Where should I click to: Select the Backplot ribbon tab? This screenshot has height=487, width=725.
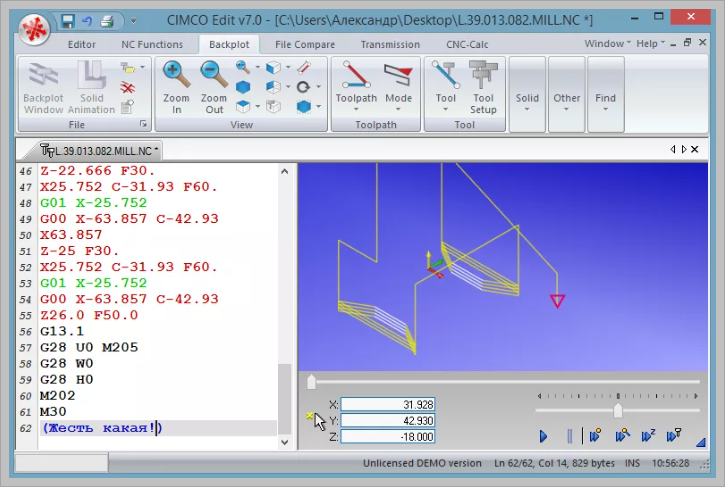tap(229, 44)
